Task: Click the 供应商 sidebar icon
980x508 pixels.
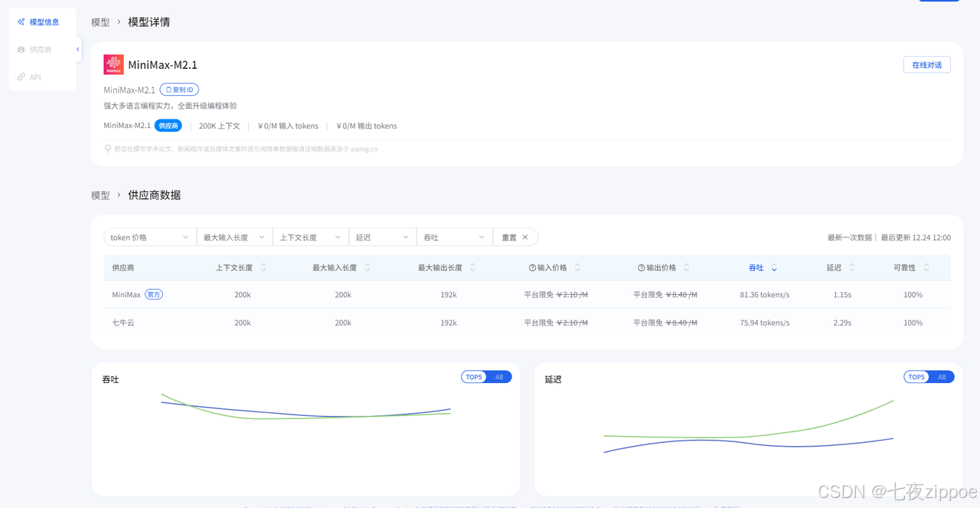Action: pos(21,50)
